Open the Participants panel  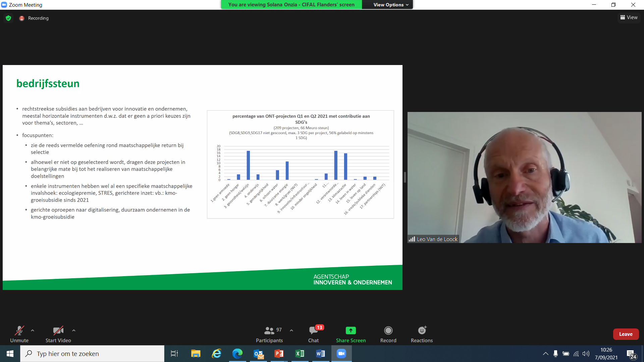click(269, 334)
